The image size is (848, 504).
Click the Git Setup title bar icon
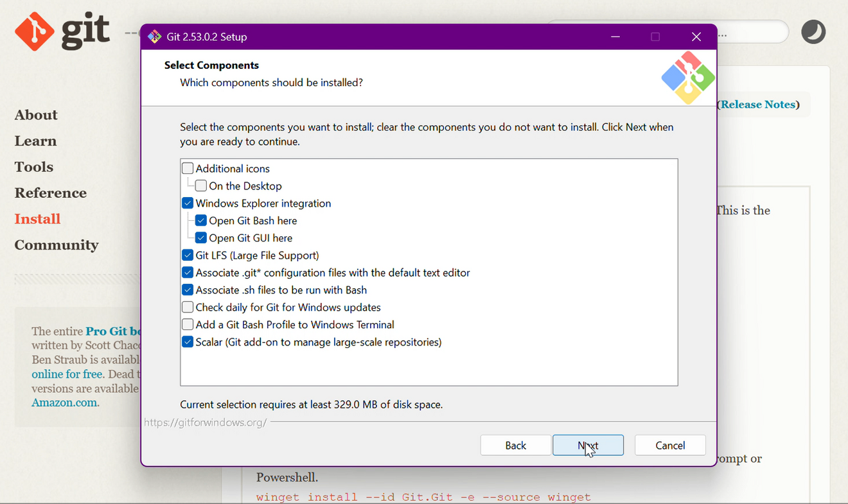(154, 37)
